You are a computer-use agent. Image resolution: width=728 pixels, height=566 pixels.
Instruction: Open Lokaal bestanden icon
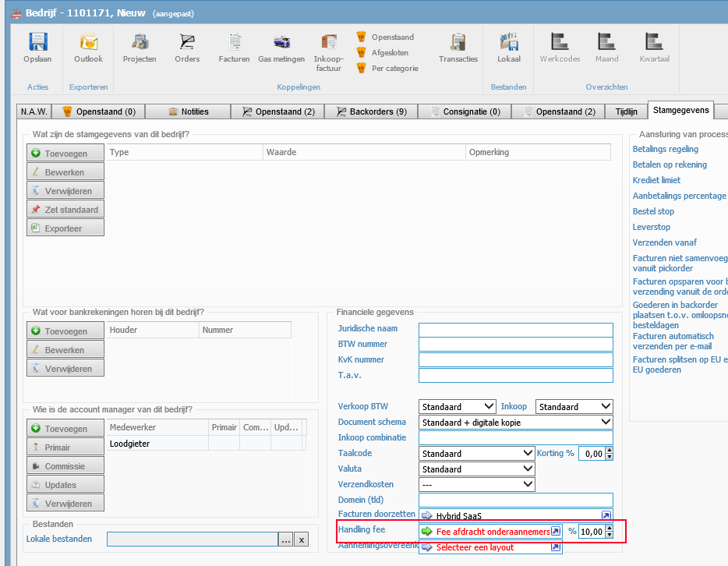509,45
